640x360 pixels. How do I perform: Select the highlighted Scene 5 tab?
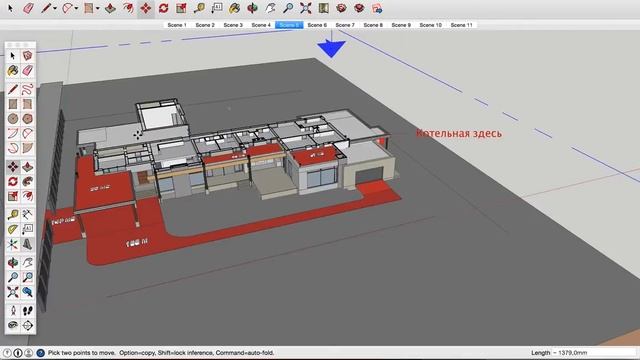289,25
